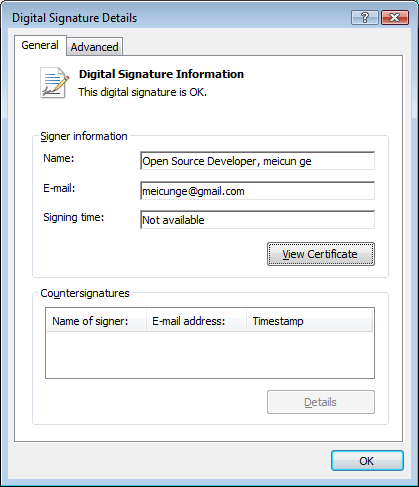Click the Signing time field
This screenshot has width=419, height=487.
click(257, 220)
